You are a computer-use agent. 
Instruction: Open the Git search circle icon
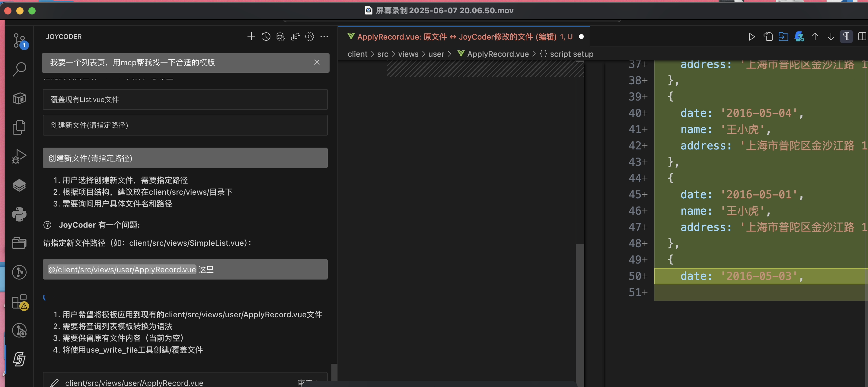pyautogui.click(x=19, y=330)
